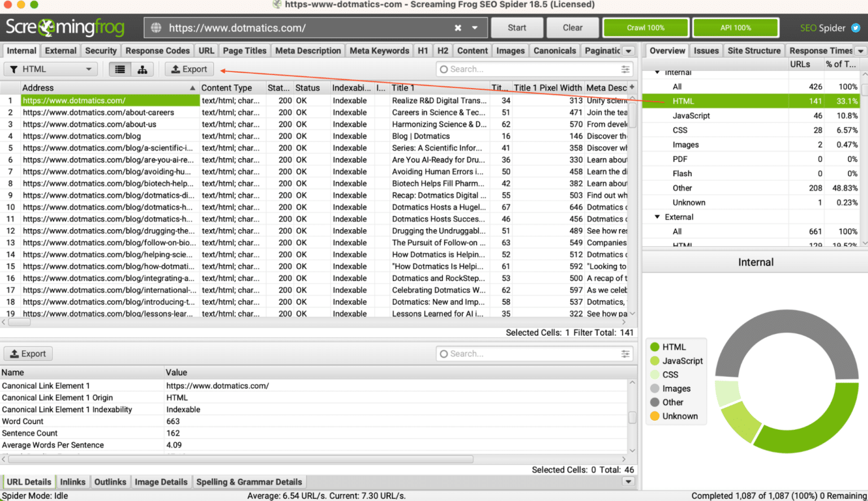
Task: Show more main tabs dropdown
Action: tap(628, 51)
